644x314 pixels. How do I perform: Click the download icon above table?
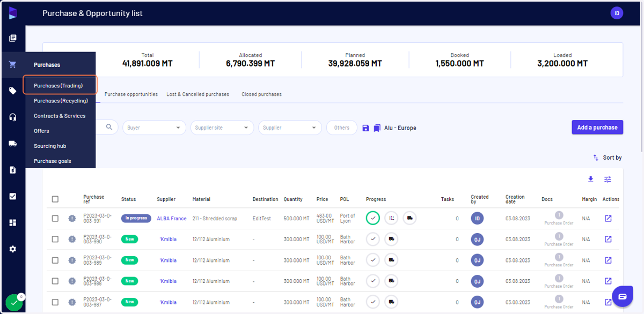pyautogui.click(x=591, y=180)
